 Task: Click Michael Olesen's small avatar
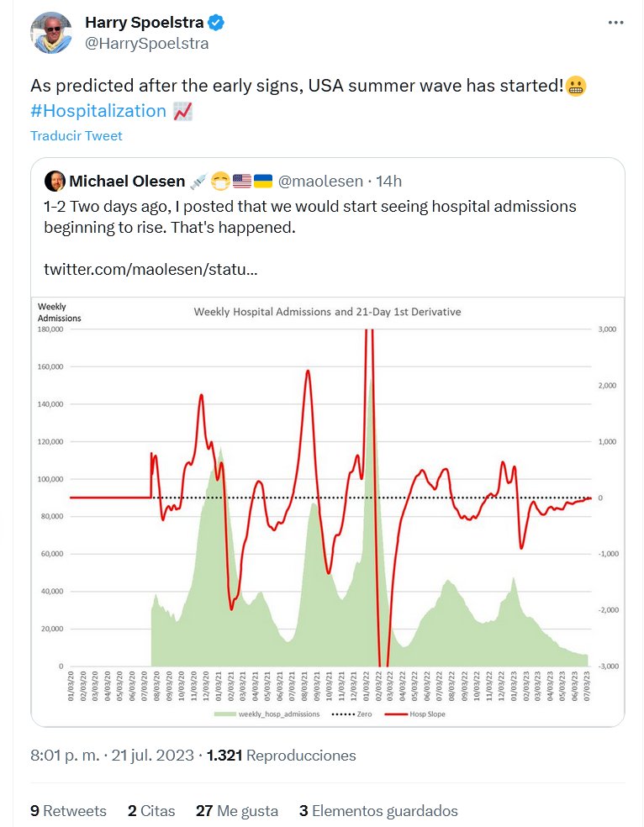click(x=55, y=181)
